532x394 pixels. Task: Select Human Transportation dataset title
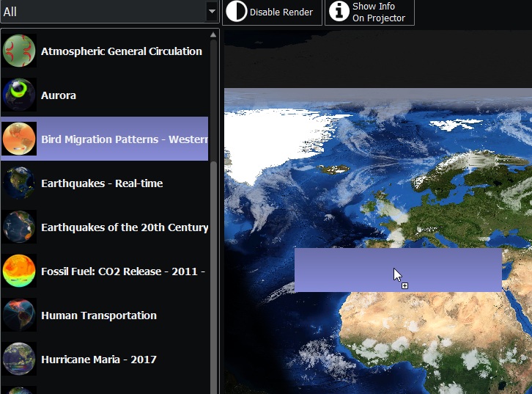(x=99, y=315)
